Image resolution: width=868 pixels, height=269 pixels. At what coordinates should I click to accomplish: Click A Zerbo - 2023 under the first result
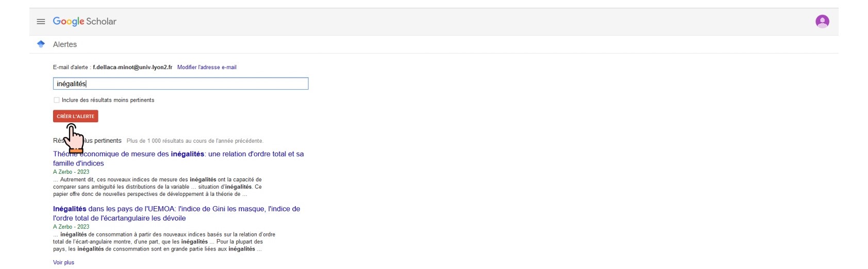point(71,172)
